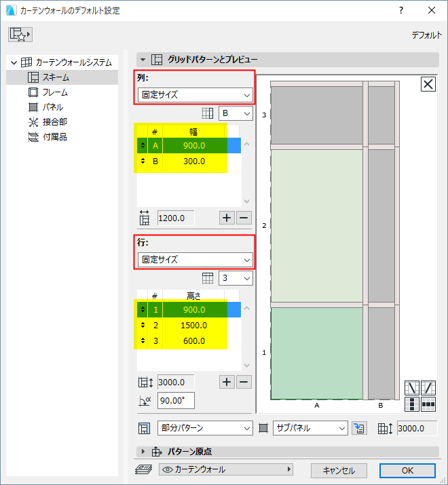Click the reorder handle of row 3
Image resolution: width=448 pixels, height=485 pixels.
coord(143,341)
